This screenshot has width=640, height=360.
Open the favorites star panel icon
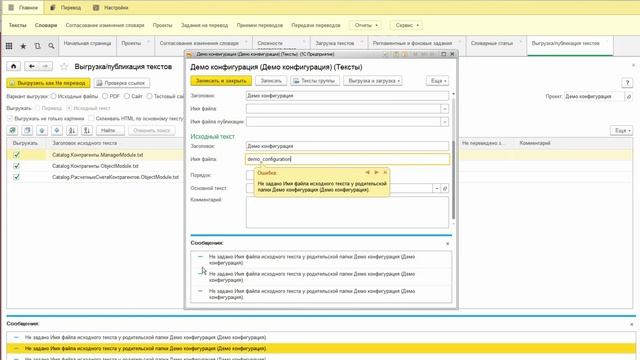coord(23,46)
